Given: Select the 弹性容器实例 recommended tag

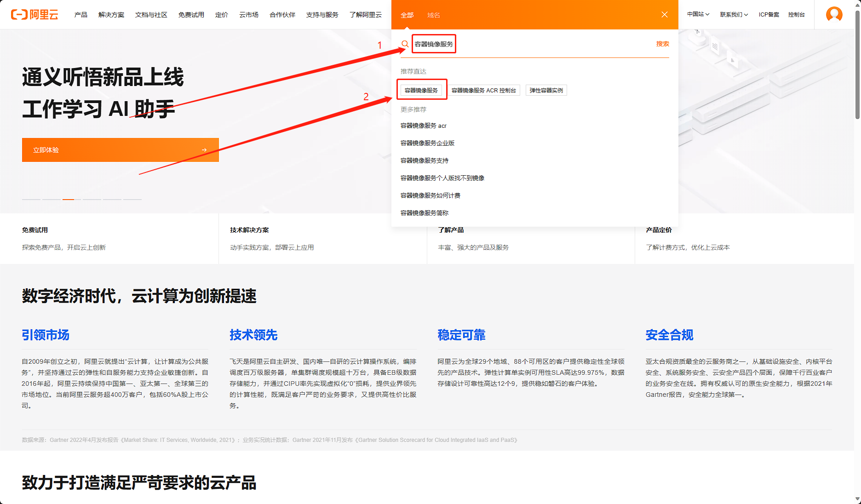Looking at the screenshot, I should (x=546, y=90).
